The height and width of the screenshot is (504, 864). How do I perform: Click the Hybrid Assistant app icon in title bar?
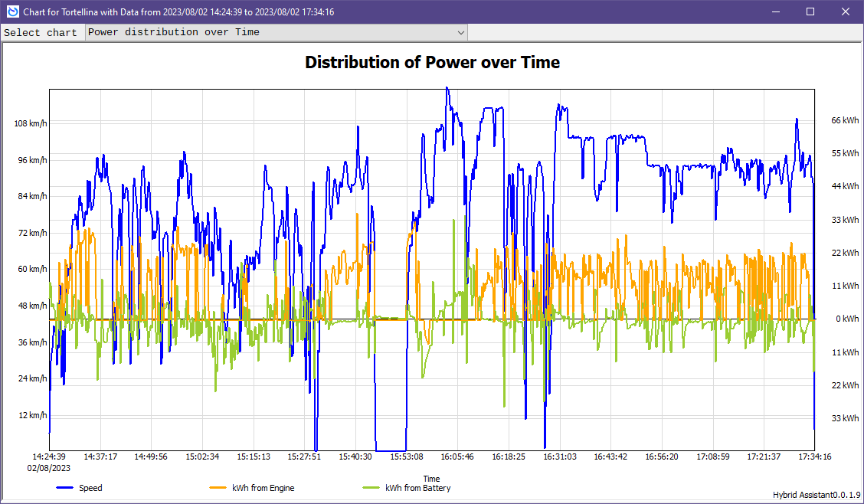pyautogui.click(x=12, y=11)
